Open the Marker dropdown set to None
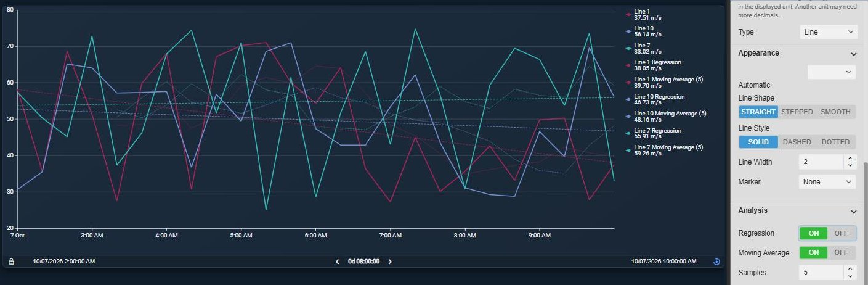Screen dimensions: 868x285 tap(828, 182)
